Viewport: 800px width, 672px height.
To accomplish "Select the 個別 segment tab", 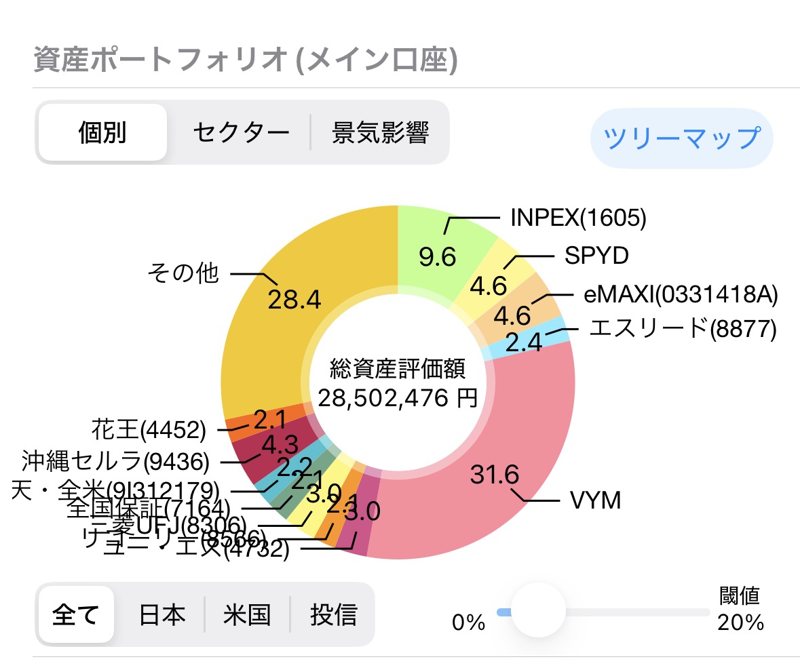I will [102, 133].
